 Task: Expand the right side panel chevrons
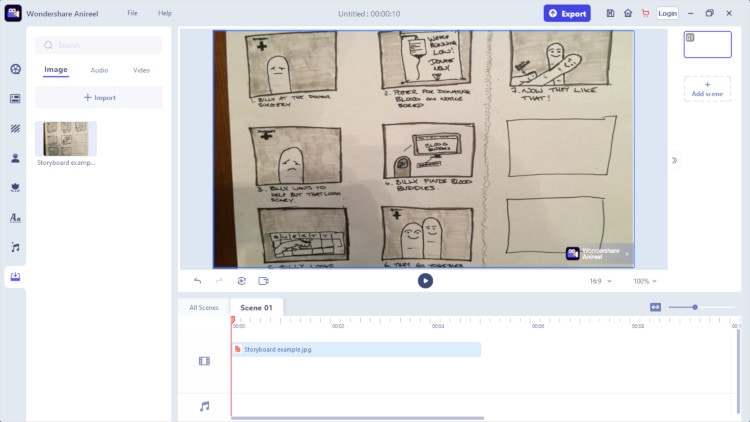tap(674, 160)
